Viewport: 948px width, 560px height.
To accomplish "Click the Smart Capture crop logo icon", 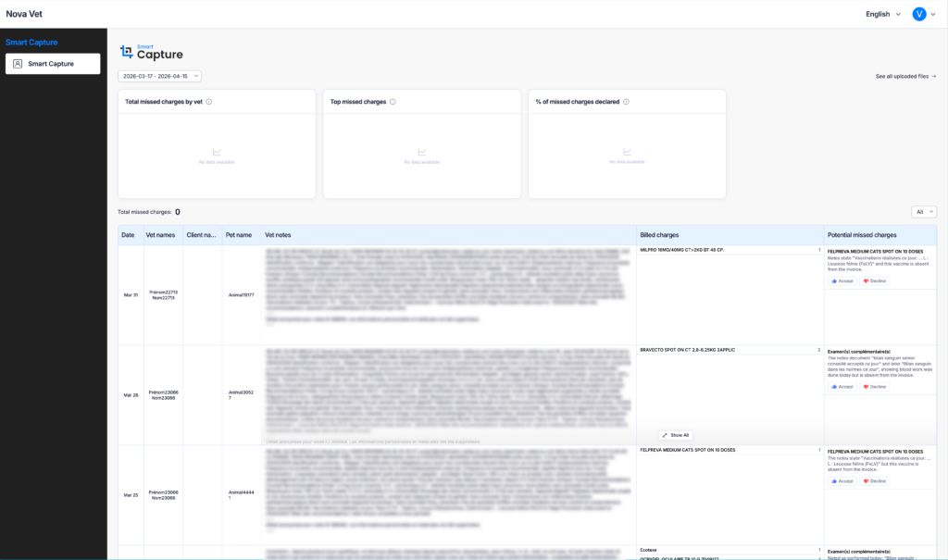I will (x=127, y=53).
